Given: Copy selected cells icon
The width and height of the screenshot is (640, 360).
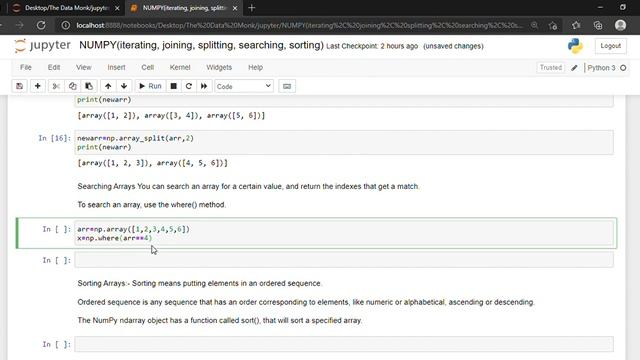Looking at the screenshot, I should [73, 86].
